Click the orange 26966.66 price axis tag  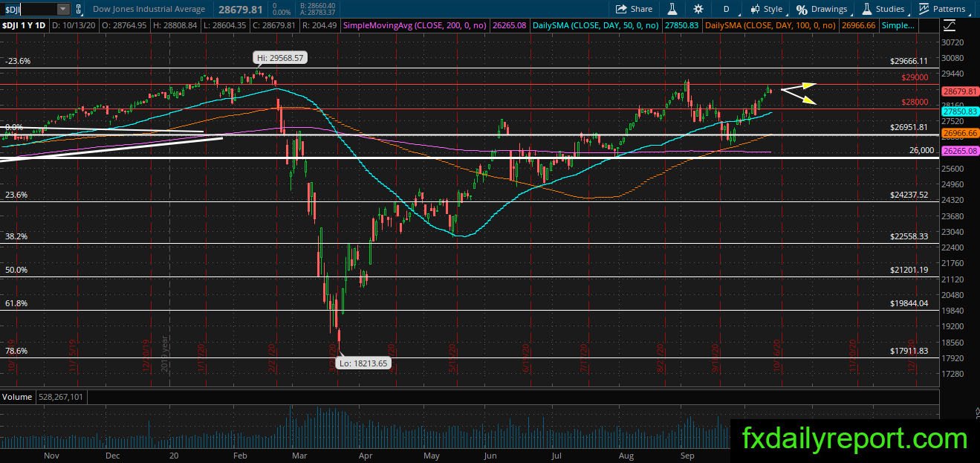(958, 134)
